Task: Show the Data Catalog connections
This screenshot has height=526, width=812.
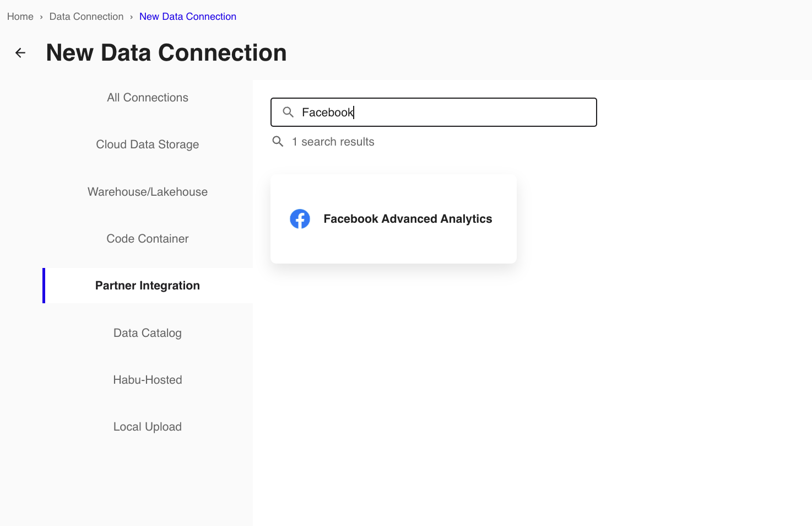Action: point(148,333)
